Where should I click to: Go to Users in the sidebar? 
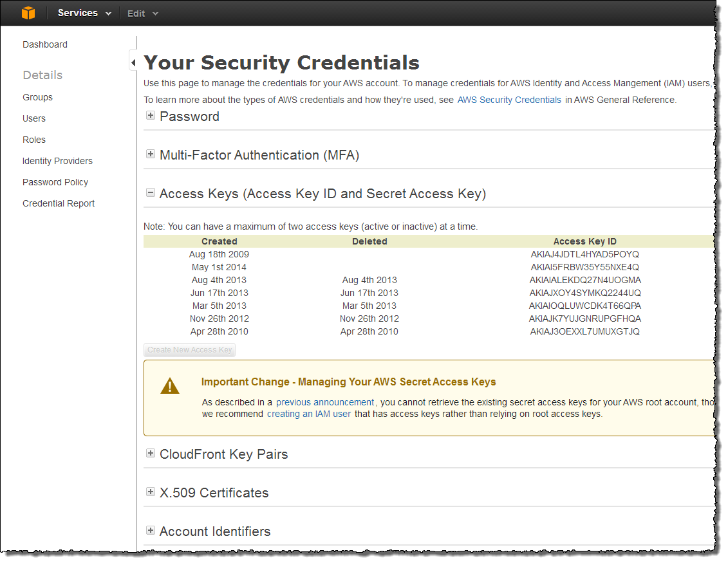pyautogui.click(x=34, y=119)
